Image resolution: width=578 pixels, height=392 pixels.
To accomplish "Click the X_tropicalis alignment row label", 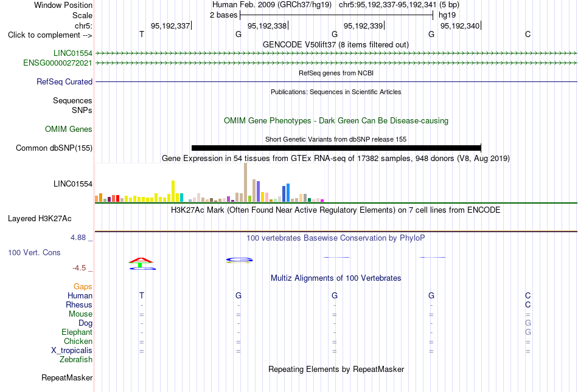I will point(72,351).
